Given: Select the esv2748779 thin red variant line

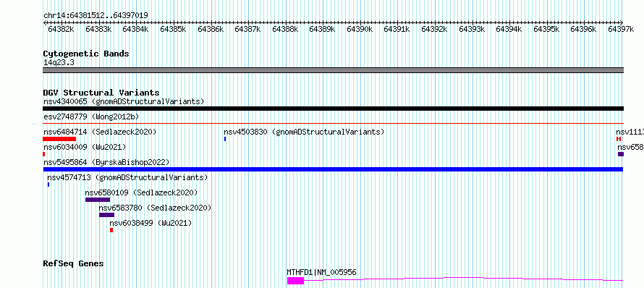Looking at the screenshot, I should coord(333,123).
